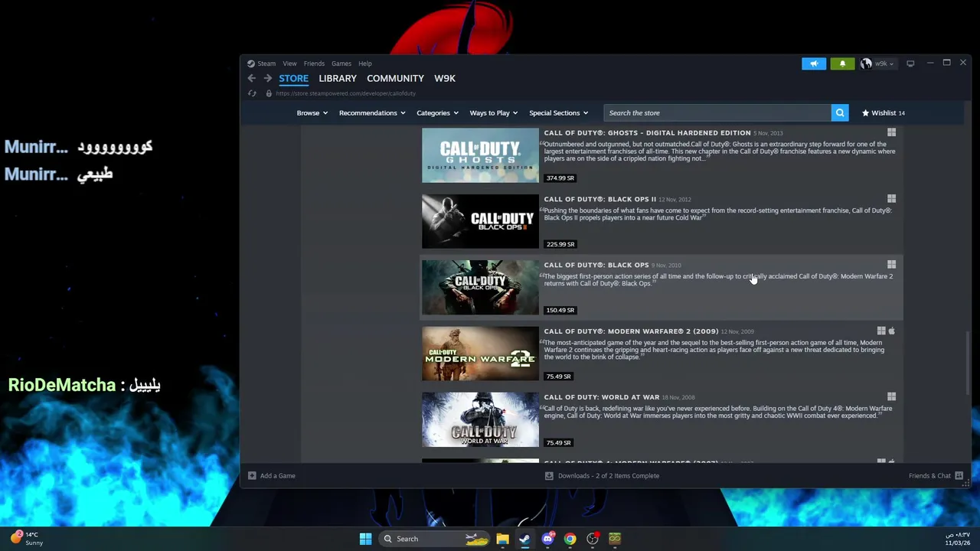
Task: Open the Friends menu
Action: click(314, 64)
